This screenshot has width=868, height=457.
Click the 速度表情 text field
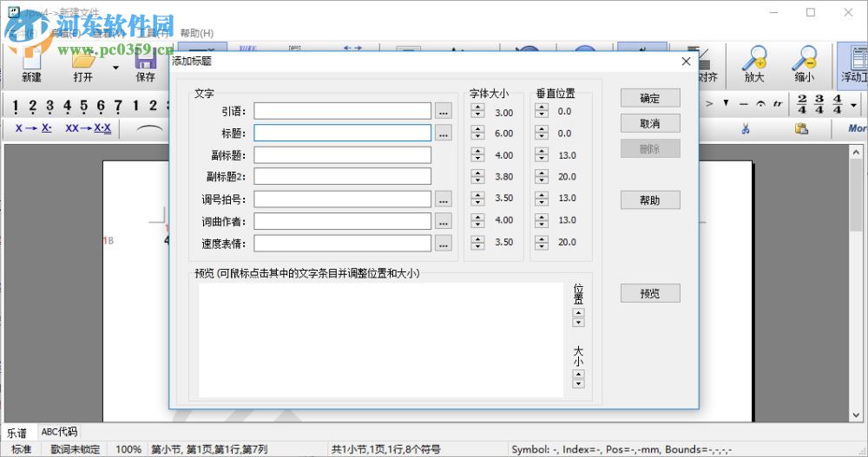pyautogui.click(x=342, y=244)
